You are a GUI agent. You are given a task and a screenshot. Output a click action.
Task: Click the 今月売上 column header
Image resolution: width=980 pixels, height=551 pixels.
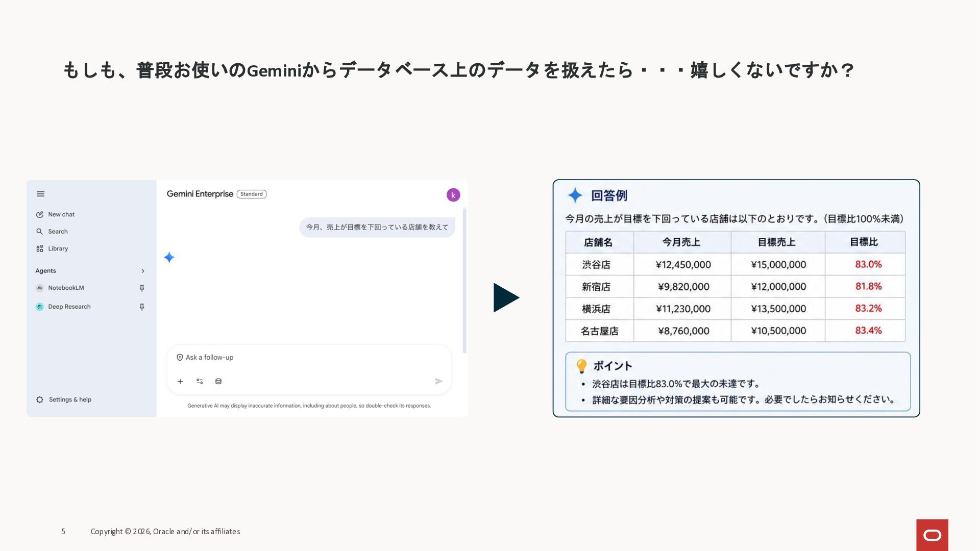click(x=681, y=242)
